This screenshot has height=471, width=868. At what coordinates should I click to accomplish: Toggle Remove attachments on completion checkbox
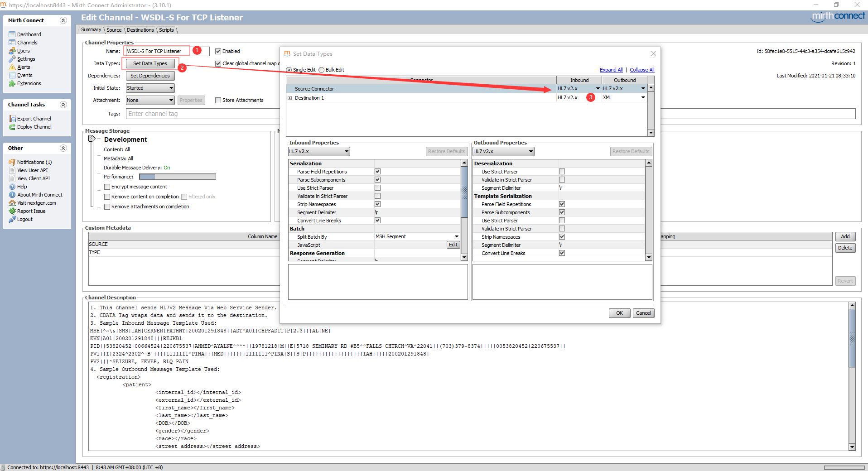(x=107, y=207)
